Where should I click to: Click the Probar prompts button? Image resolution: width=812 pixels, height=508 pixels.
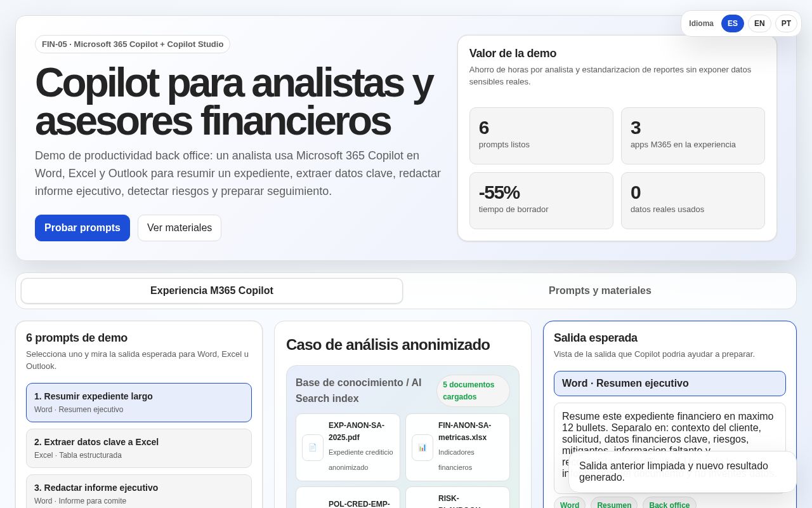tap(82, 228)
